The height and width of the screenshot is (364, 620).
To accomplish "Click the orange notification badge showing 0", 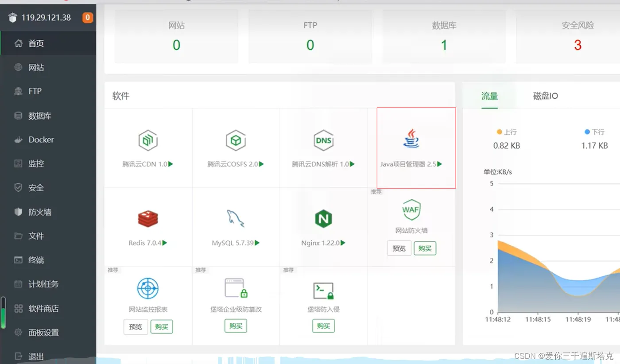I will coord(88,18).
